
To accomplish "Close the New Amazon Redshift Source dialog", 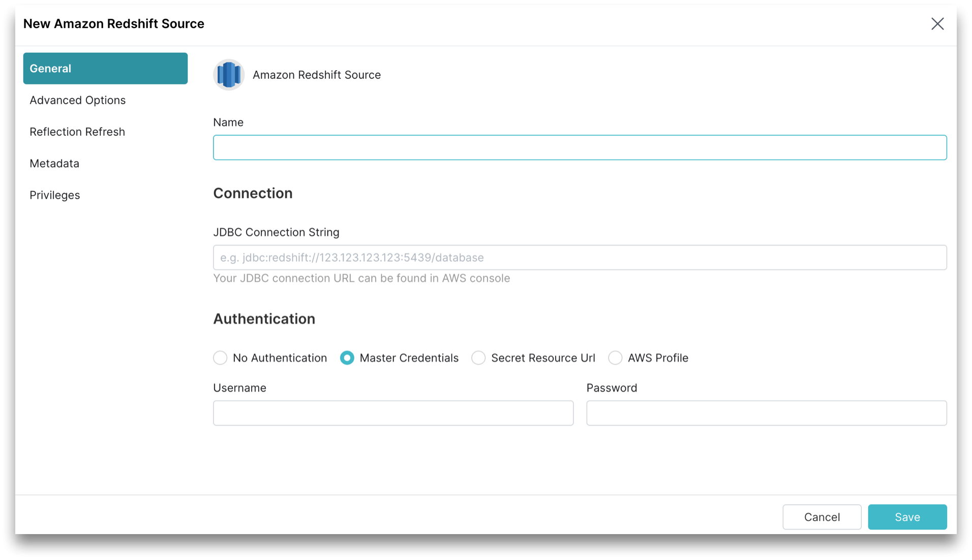I will [937, 23].
